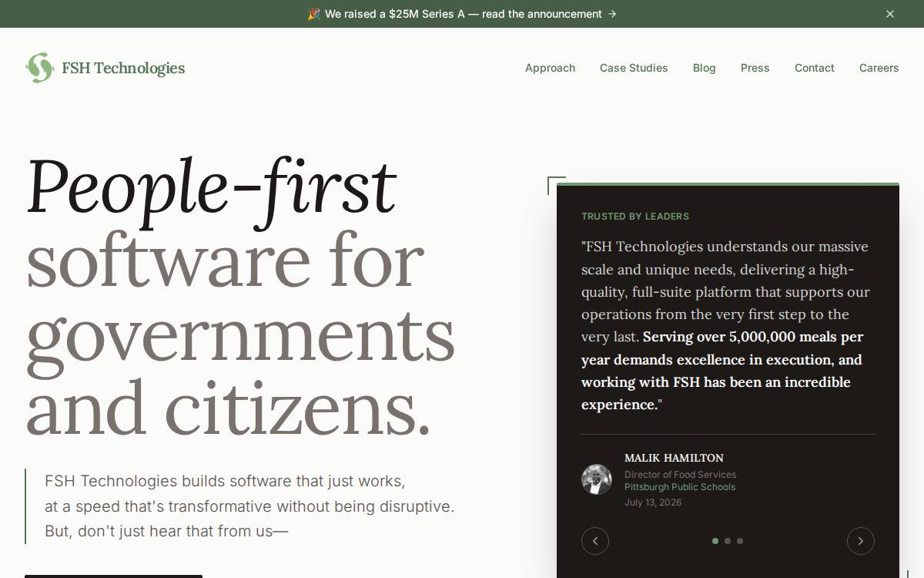Screen dimensions: 924x578
Task: Visit the Blog section
Action: coord(705,68)
